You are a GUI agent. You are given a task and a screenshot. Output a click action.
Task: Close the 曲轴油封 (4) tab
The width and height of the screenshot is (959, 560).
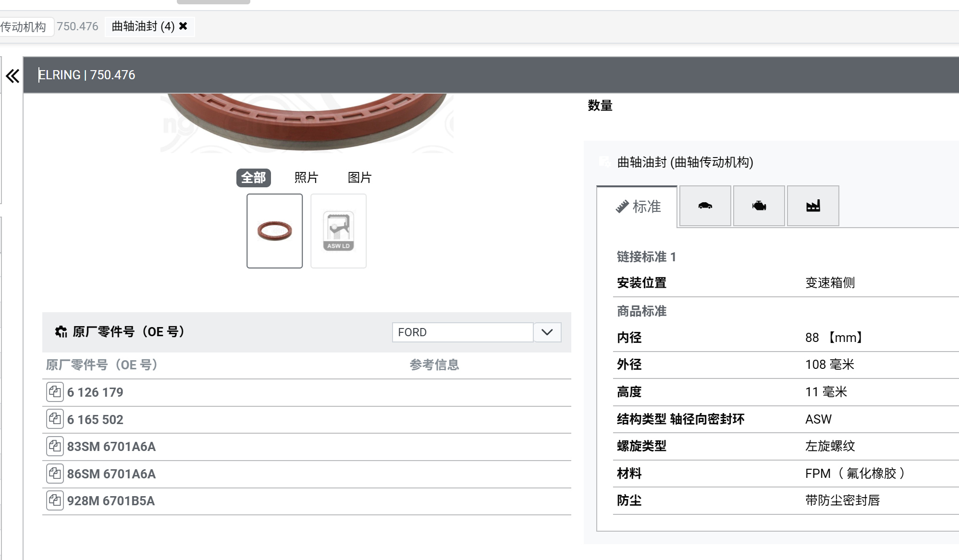pos(183,26)
